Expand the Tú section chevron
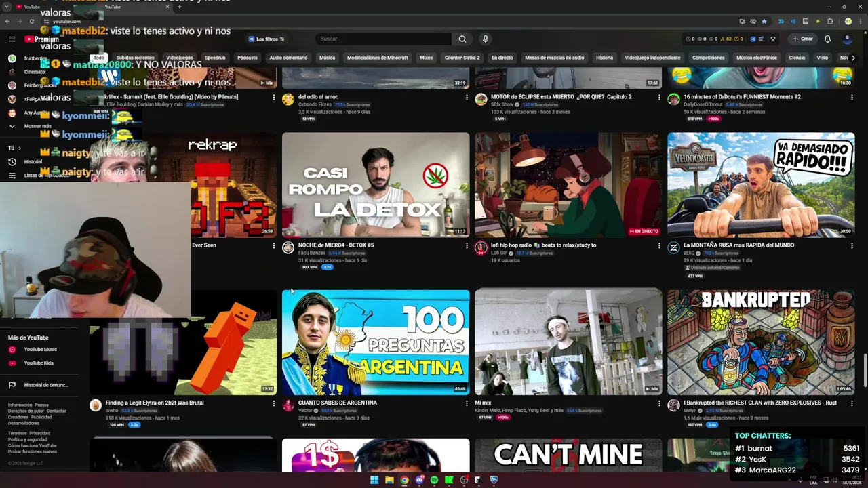Image resolution: width=868 pixels, height=488 pixels. [x=19, y=148]
